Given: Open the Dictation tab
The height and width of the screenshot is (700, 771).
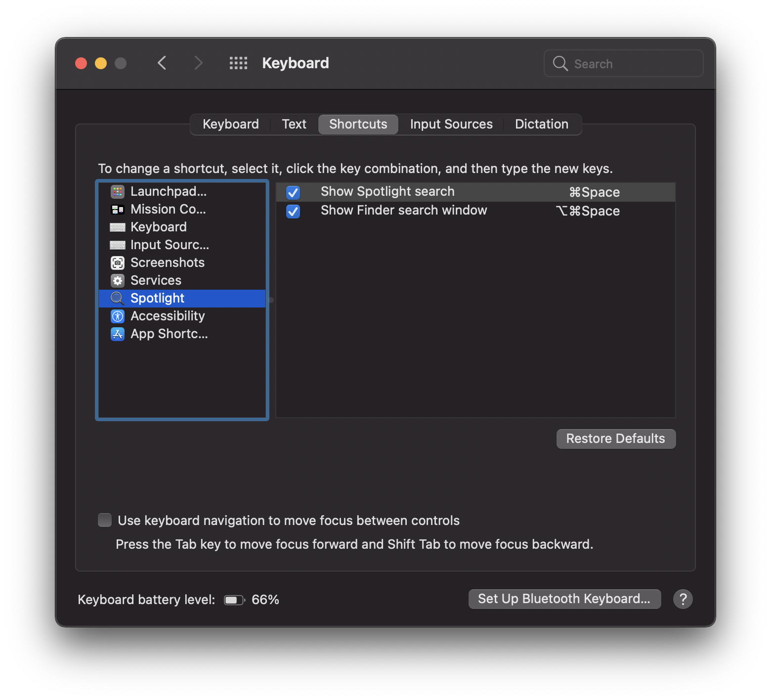Looking at the screenshot, I should click(542, 124).
